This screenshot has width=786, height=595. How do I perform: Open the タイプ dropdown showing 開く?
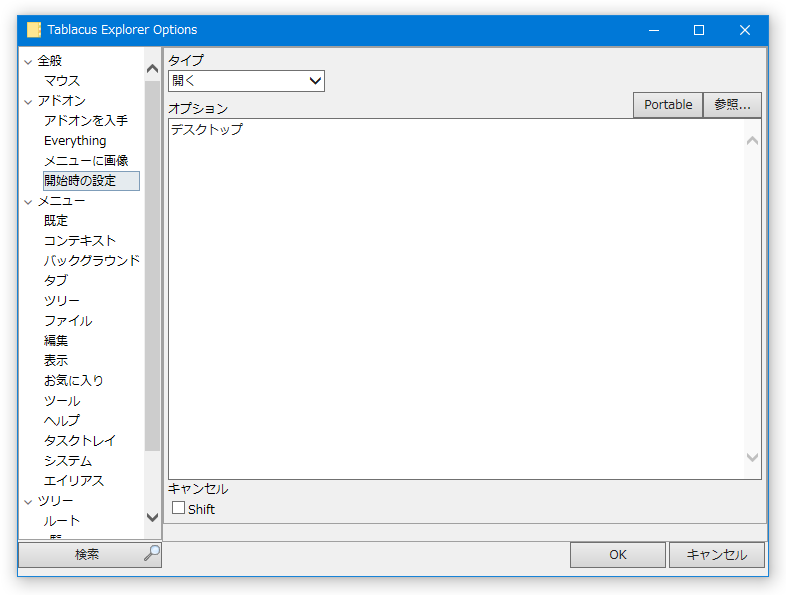click(x=246, y=81)
